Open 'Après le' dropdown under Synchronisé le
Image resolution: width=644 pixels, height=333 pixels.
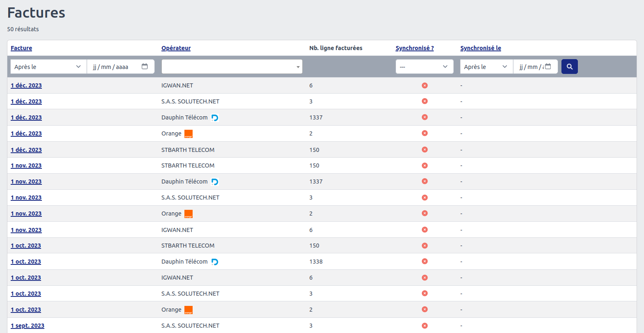(x=486, y=67)
